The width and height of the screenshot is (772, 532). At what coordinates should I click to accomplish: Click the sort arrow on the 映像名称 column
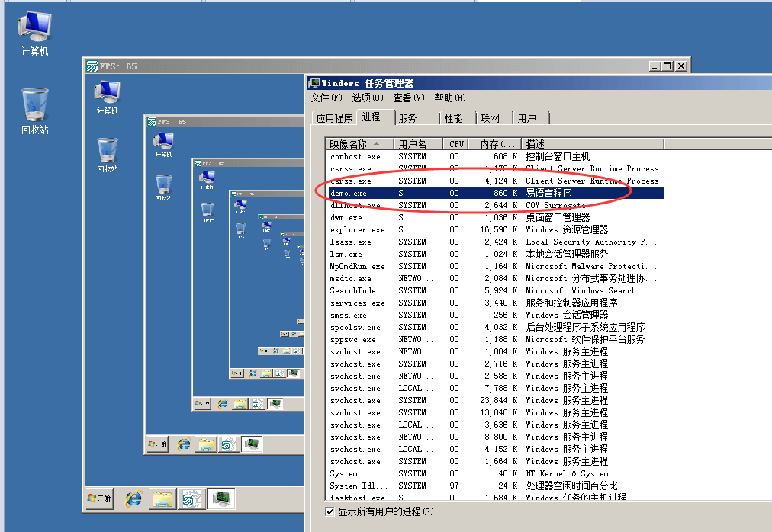pos(376,143)
